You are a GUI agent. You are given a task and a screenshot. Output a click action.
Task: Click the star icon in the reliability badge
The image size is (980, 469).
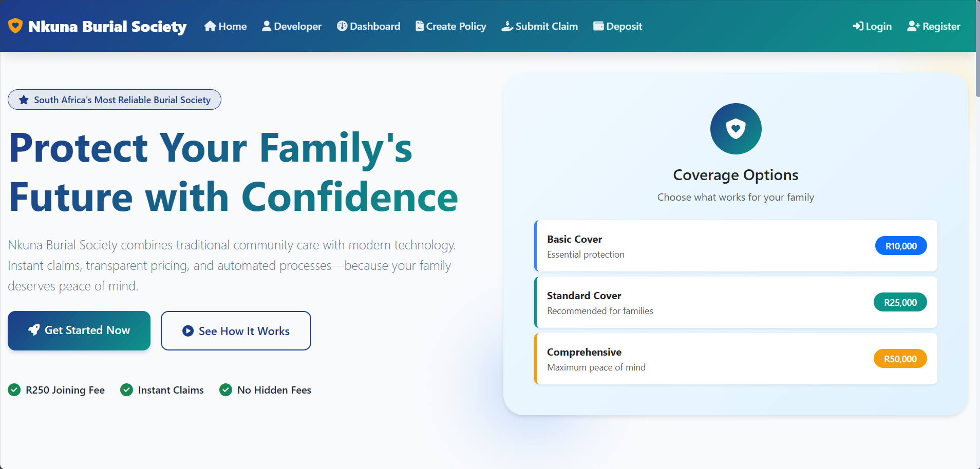[x=24, y=100]
